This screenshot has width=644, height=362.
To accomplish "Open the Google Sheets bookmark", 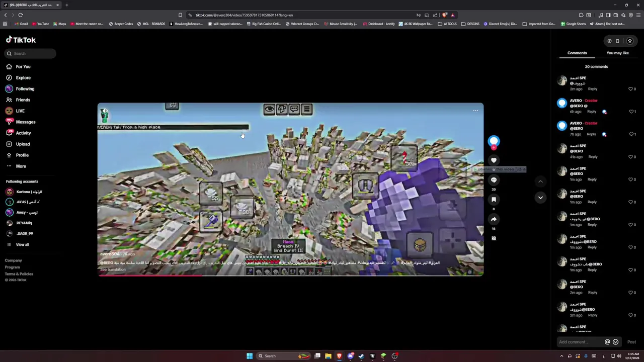I will pos(573,24).
